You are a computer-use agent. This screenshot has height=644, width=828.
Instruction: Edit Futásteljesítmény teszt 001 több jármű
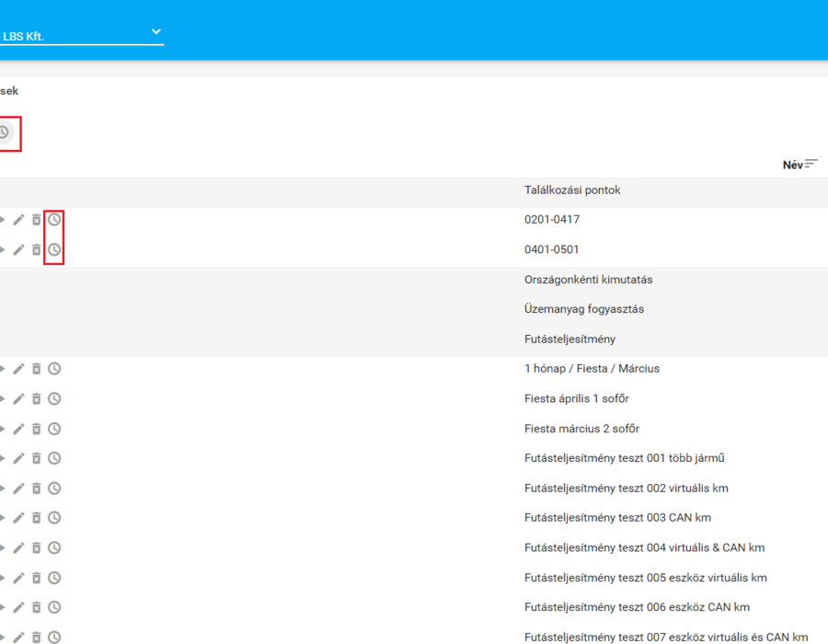coord(18,458)
